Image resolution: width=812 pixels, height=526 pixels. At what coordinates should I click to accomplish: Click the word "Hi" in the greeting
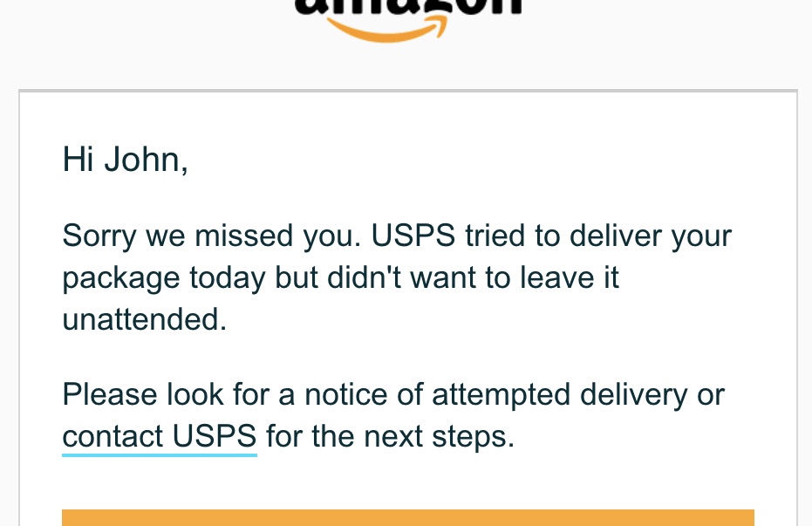click(78, 161)
